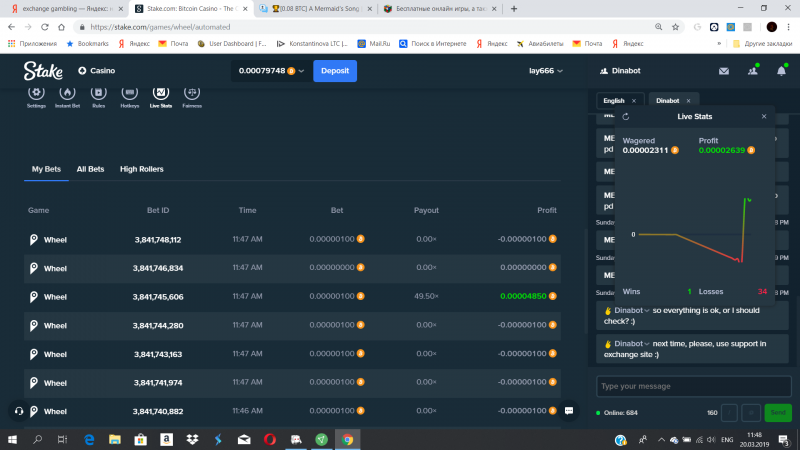Open live support headset icon

[x=19, y=411]
